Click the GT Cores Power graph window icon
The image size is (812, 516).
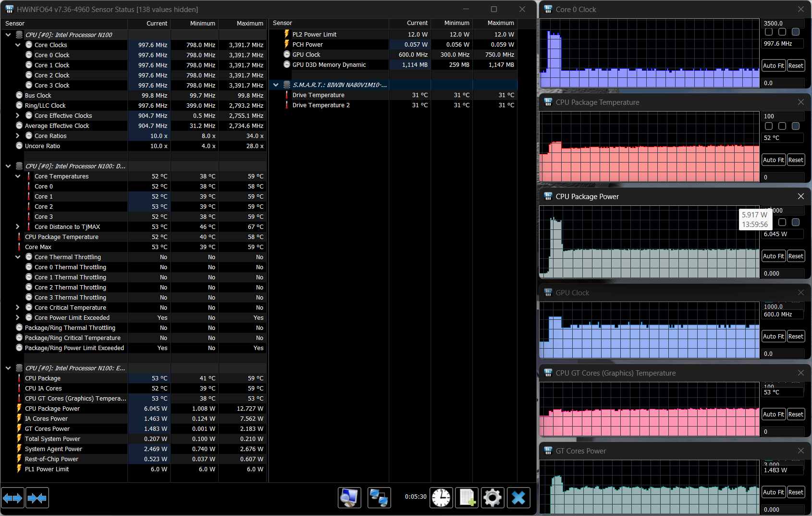coord(548,451)
